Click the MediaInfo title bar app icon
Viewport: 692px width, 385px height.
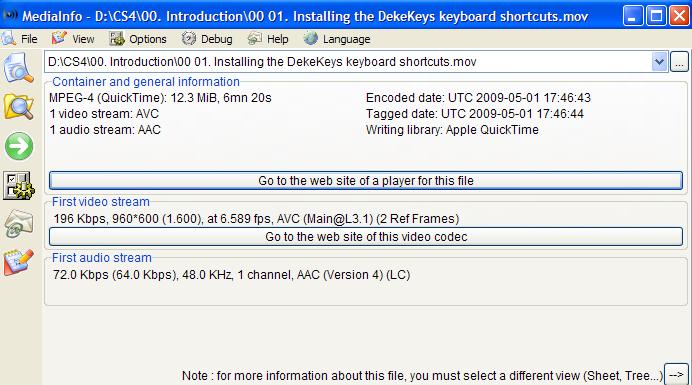(x=10, y=15)
